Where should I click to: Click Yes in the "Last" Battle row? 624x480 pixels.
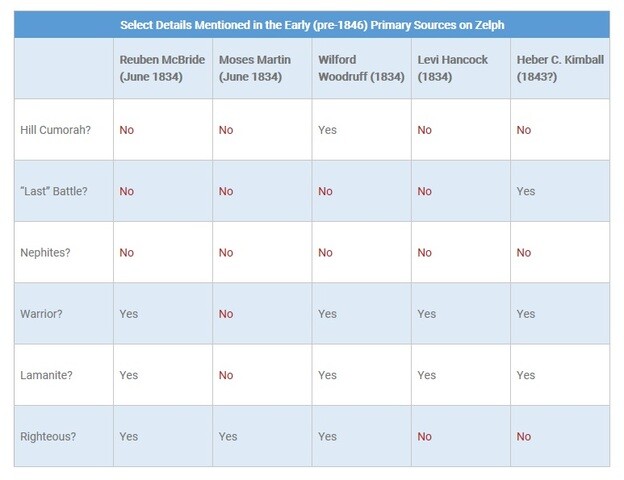526,191
